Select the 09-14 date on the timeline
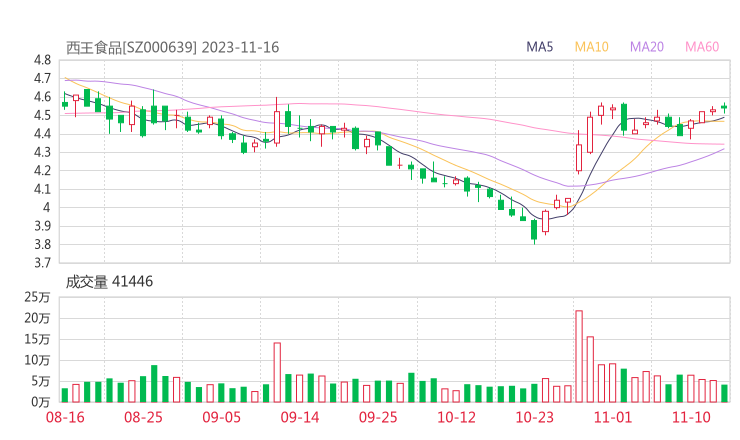This screenshot has width=740, height=440. 300,417
